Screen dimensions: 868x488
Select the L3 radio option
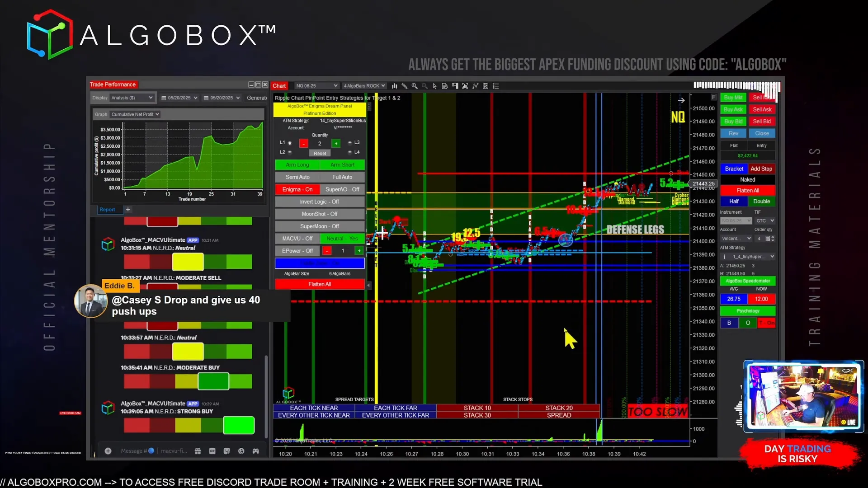pos(349,143)
